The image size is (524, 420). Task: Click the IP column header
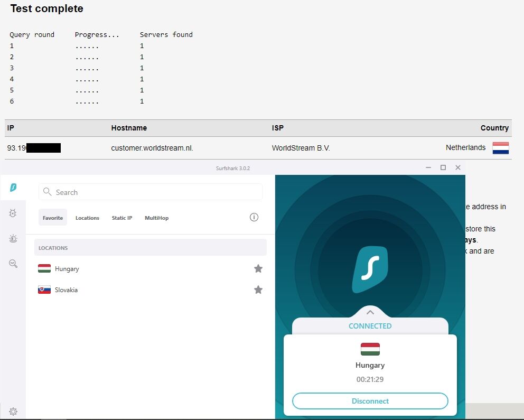click(x=11, y=128)
